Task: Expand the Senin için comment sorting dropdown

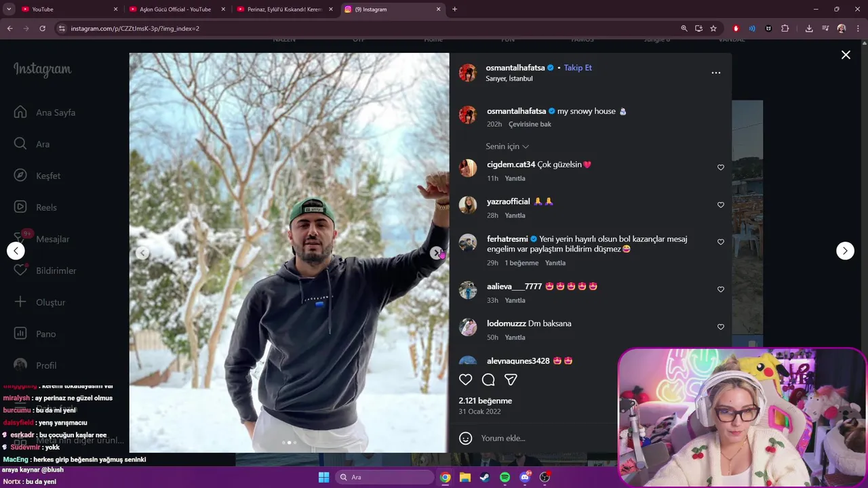Action: tap(507, 146)
